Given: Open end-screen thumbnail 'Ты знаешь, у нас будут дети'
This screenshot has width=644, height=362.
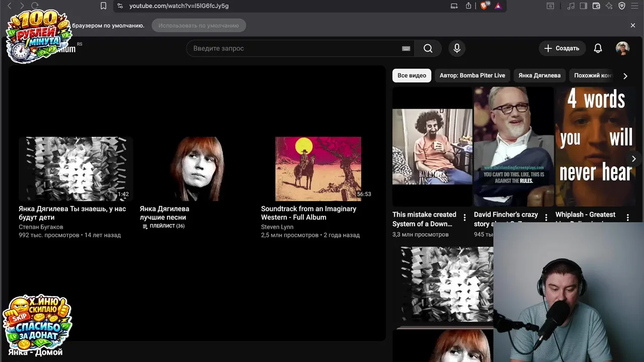Looking at the screenshot, I should pos(75,169).
